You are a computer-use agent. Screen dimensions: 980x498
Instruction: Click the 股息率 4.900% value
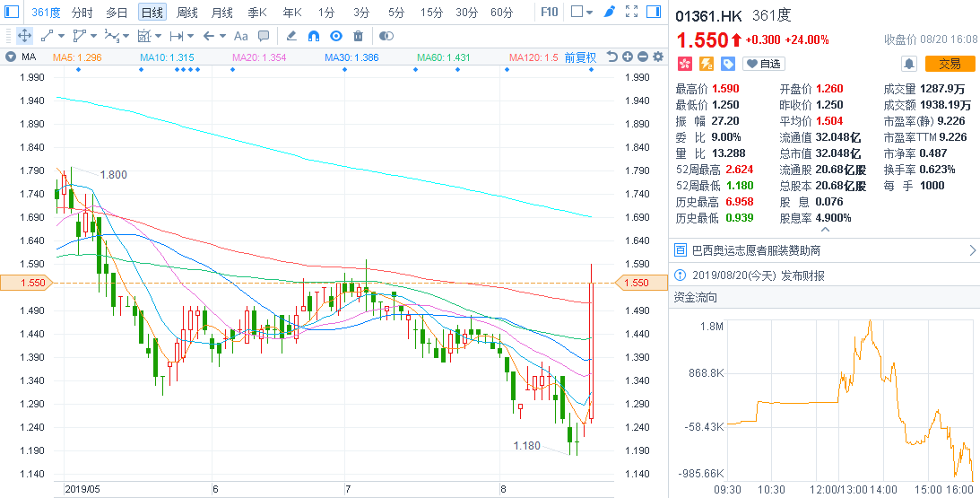click(x=833, y=218)
